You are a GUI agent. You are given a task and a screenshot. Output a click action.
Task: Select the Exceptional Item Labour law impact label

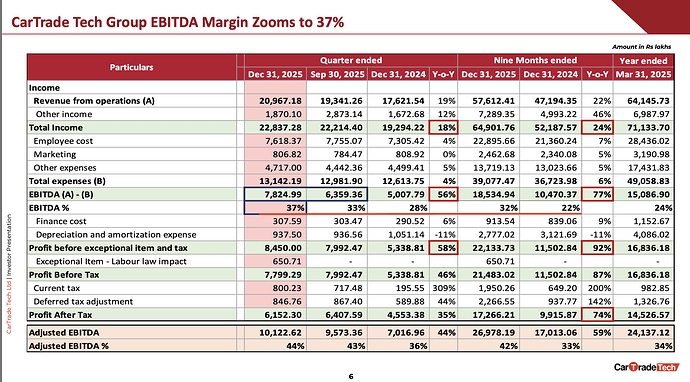pyautogui.click(x=111, y=261)
